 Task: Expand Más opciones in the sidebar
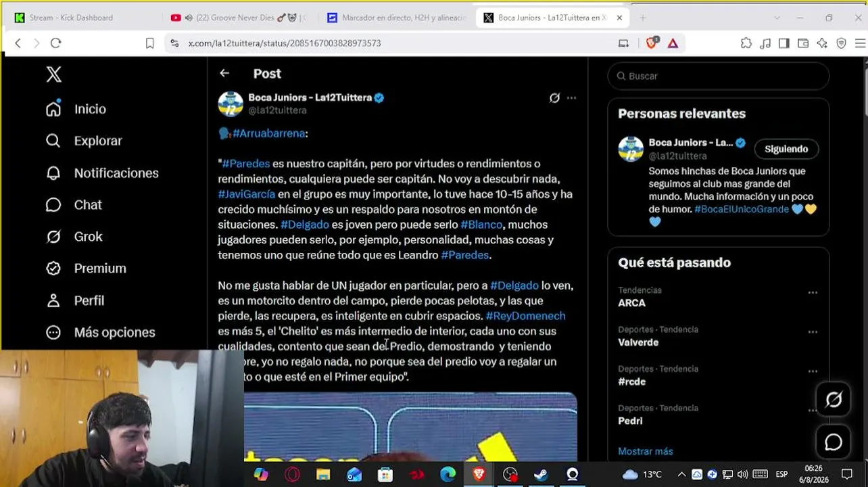pyautogui.click(x=100, y=332)
